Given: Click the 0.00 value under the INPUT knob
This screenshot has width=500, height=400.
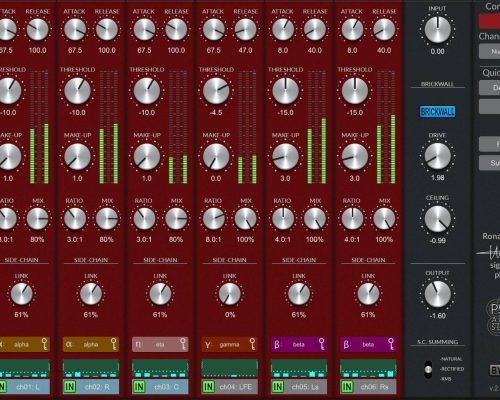Looking at the screenshot, I should click(x=437, y=52).
